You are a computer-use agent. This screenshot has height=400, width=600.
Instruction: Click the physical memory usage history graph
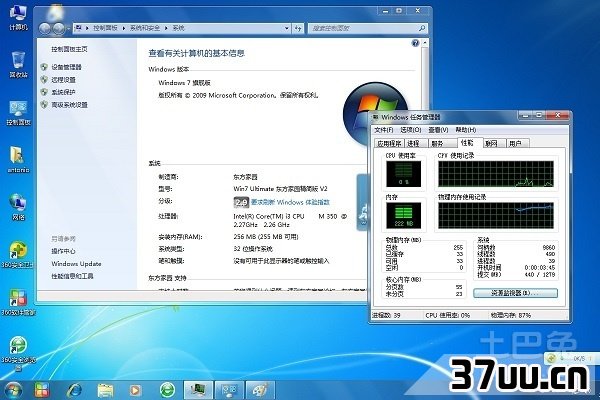pyautogui.click(x=496, y=215)
